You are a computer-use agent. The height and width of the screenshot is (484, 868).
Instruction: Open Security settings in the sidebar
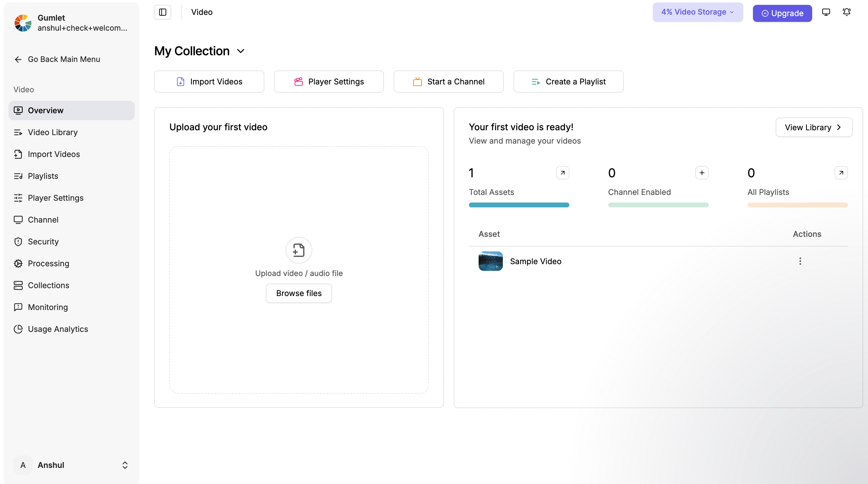(x=71, y=242)
